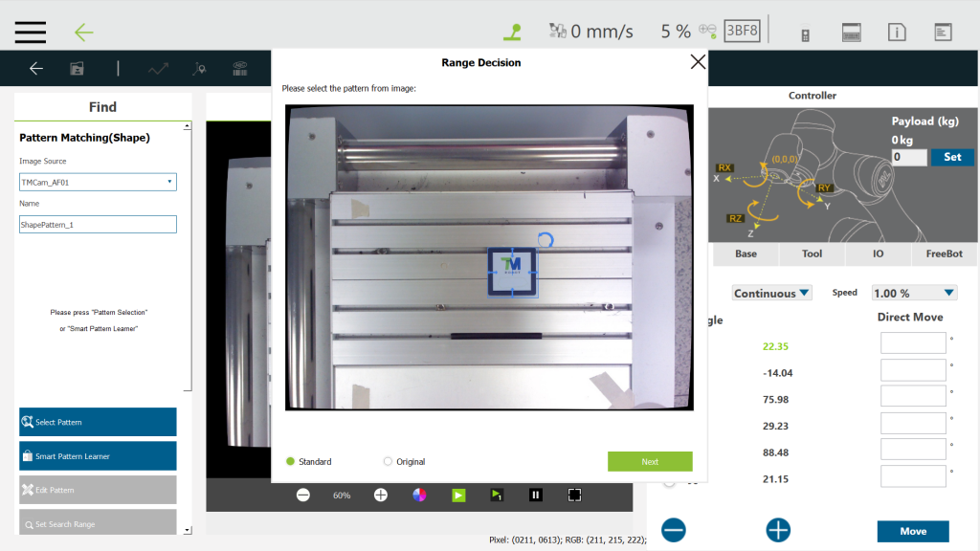Zoom out camera view with minus icon

[x=303, y=495]
